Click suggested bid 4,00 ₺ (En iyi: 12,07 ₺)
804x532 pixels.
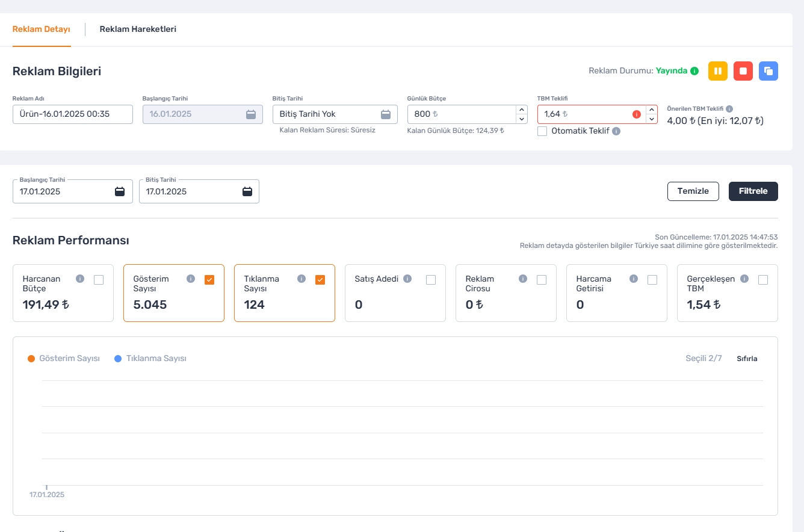[x=715, y=120]
